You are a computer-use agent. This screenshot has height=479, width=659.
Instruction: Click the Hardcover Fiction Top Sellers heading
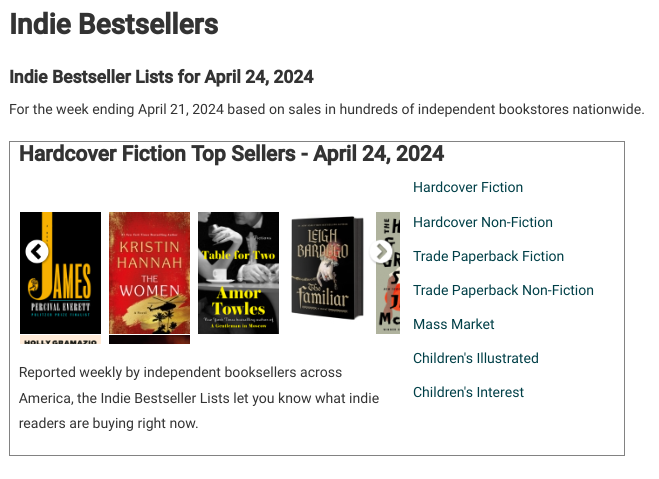point(232,154)
